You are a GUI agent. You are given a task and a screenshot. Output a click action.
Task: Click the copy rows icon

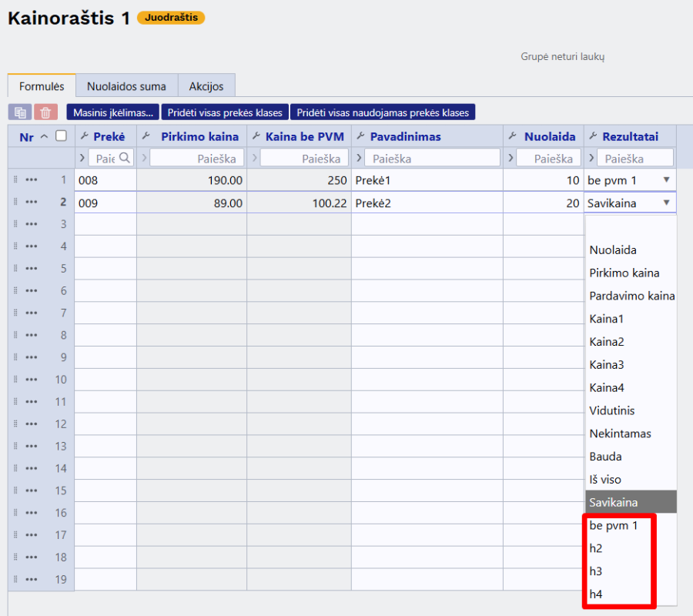click(x=20, y=112)
